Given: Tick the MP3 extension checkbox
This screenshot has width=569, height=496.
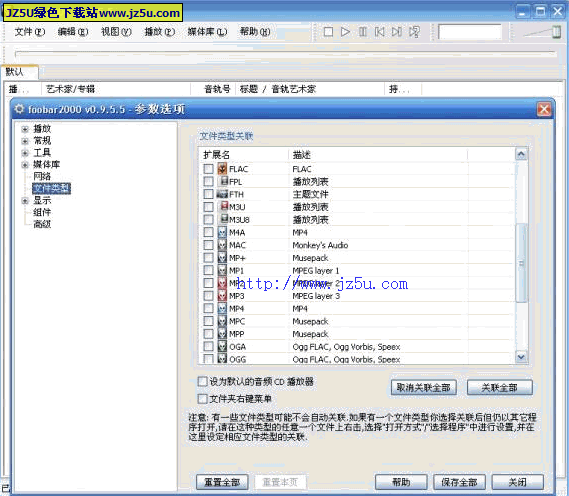Looking at the screenshot, I should (x=208, y=296).
